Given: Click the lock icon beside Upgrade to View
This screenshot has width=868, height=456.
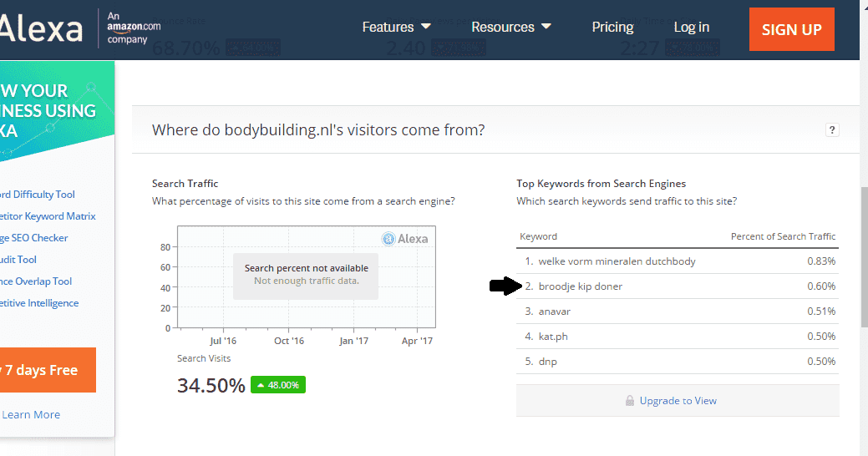Looking at the screenshot, I should [630, 401].
